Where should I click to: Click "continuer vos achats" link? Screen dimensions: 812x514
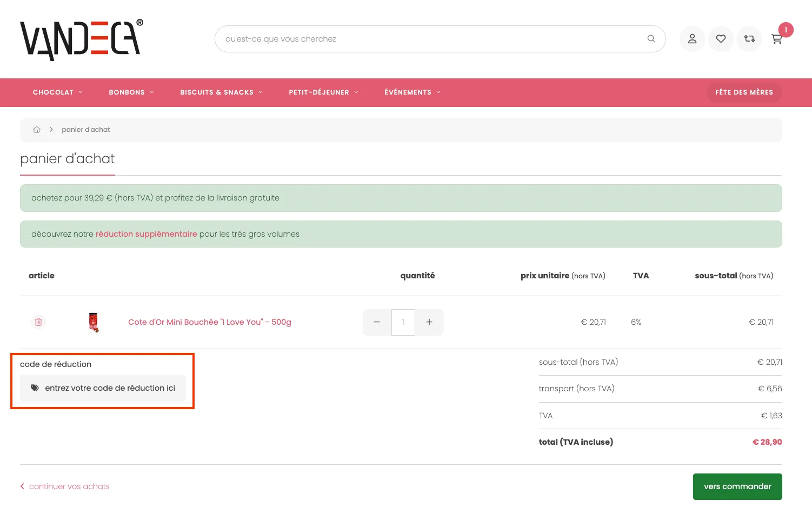click(65, 486)
